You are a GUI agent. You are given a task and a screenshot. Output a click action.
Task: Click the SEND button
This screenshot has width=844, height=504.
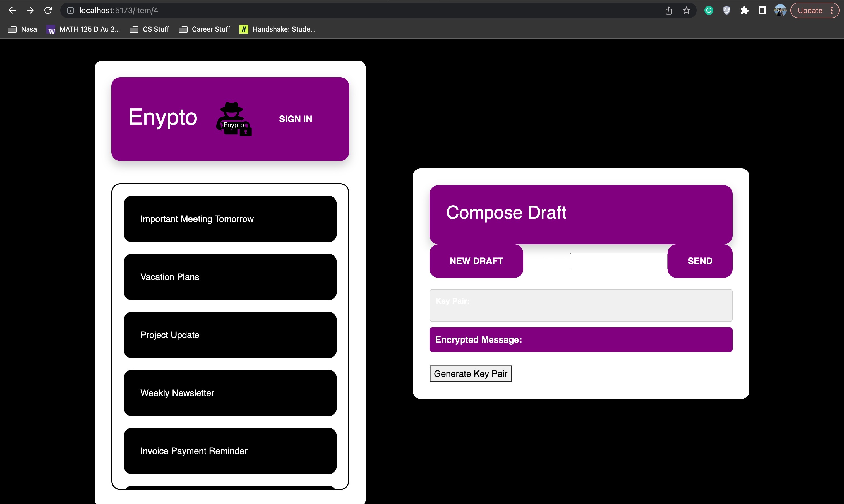(700, 261)
